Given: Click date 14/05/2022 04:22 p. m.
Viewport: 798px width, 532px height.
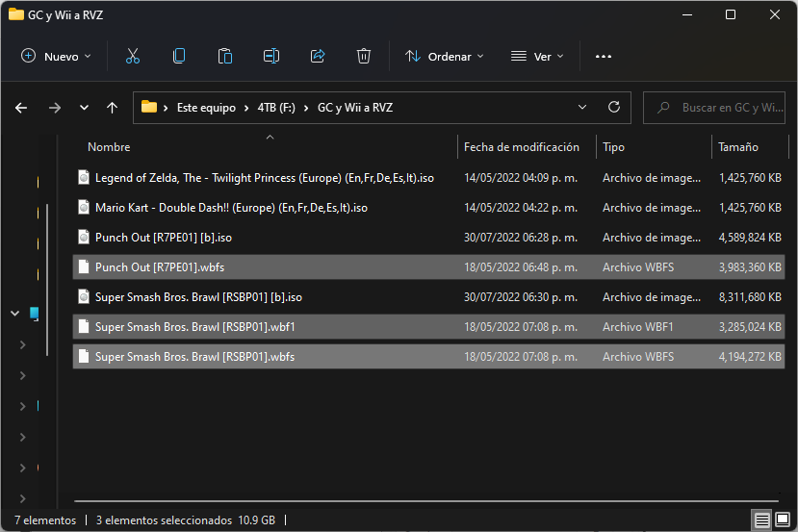Looking at the screenshot, I should (x=521, y=208).
